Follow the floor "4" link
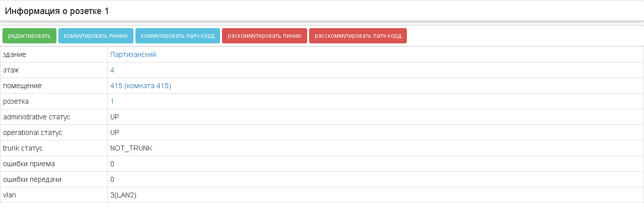 (112, 70)
